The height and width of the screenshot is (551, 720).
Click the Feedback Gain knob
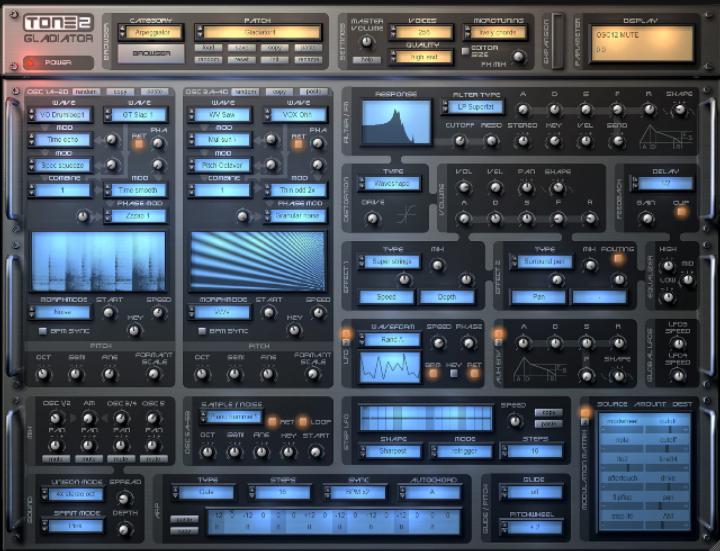pos(646,219)
